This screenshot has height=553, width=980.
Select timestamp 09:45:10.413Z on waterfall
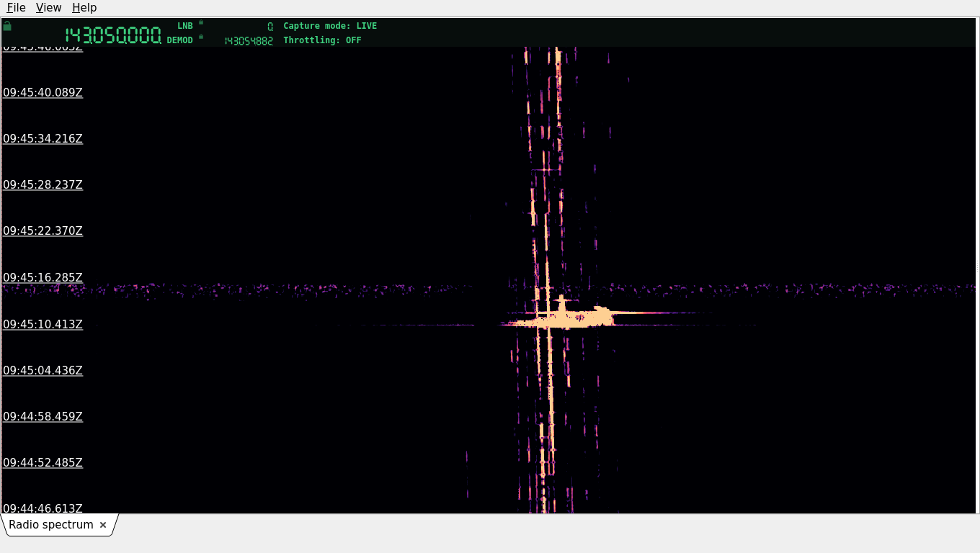click(x=43, y=325)
